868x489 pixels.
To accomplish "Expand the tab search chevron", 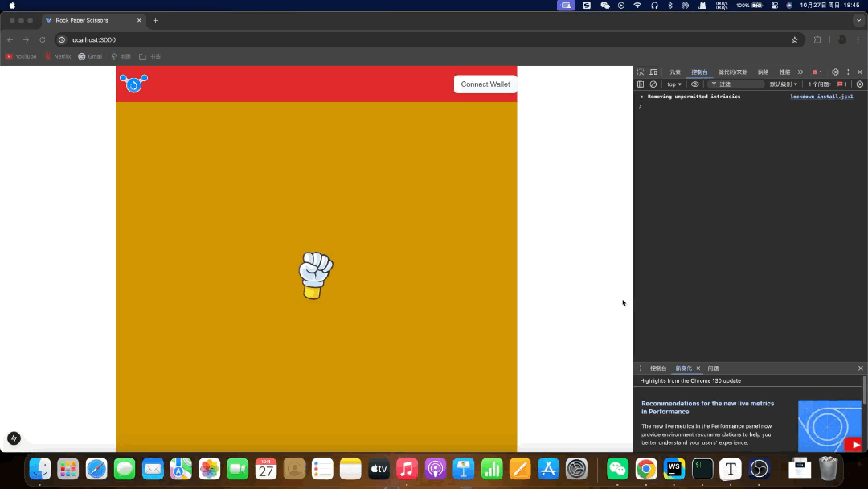I will [858, 20].
